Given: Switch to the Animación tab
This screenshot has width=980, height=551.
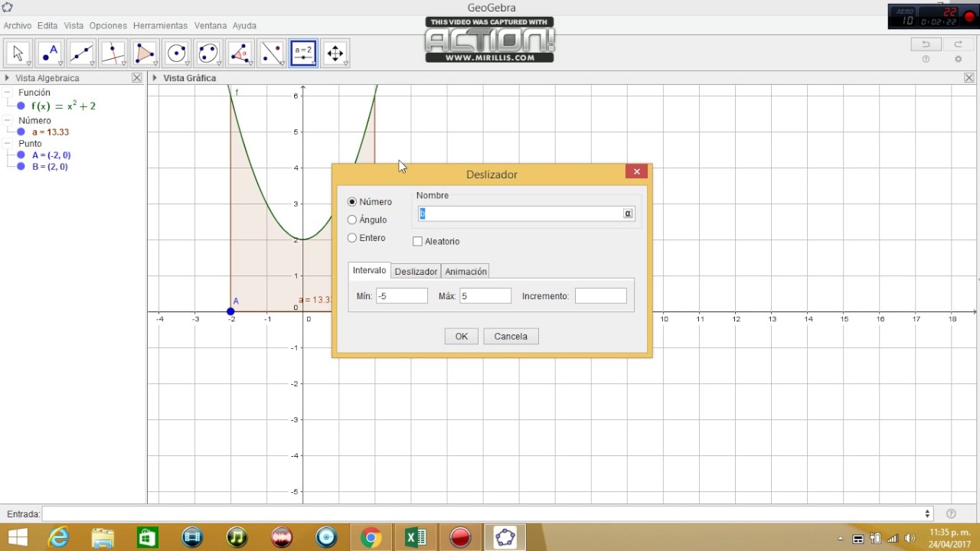Looking at the screenshot, I should (x=465, y=272).
